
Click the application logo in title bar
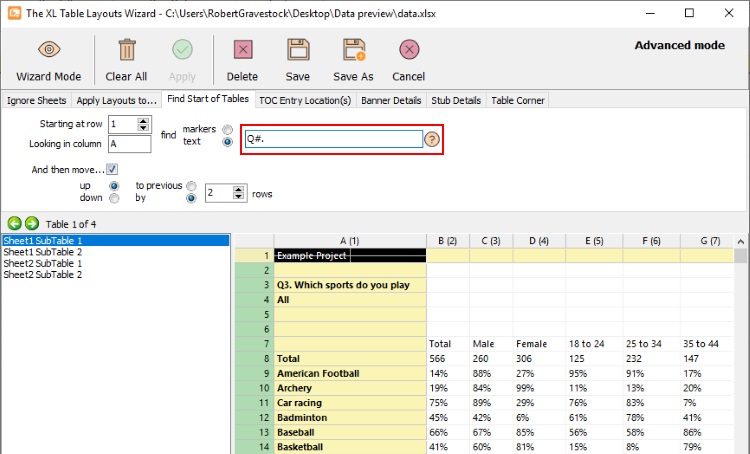[x=14, y=13]
